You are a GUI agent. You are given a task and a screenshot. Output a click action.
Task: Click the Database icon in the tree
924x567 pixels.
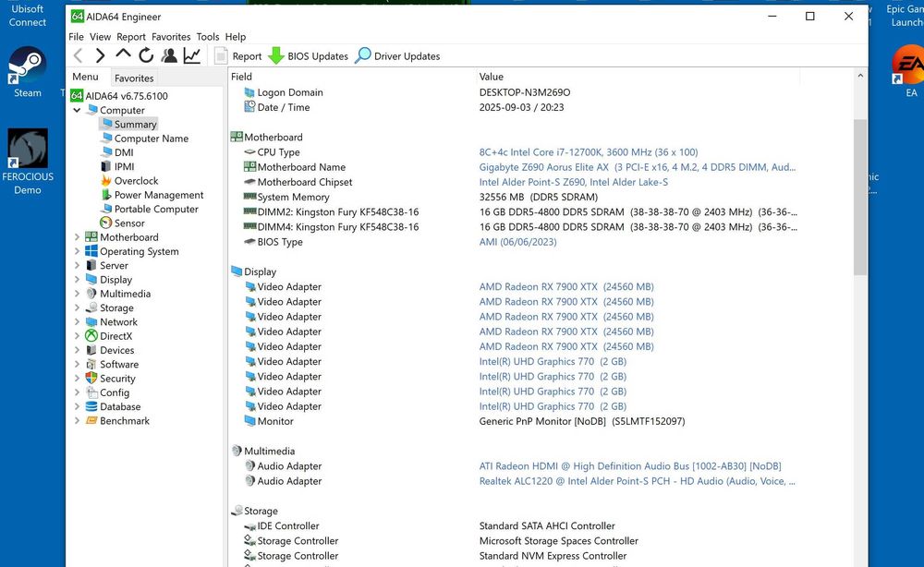coord(91,407)
